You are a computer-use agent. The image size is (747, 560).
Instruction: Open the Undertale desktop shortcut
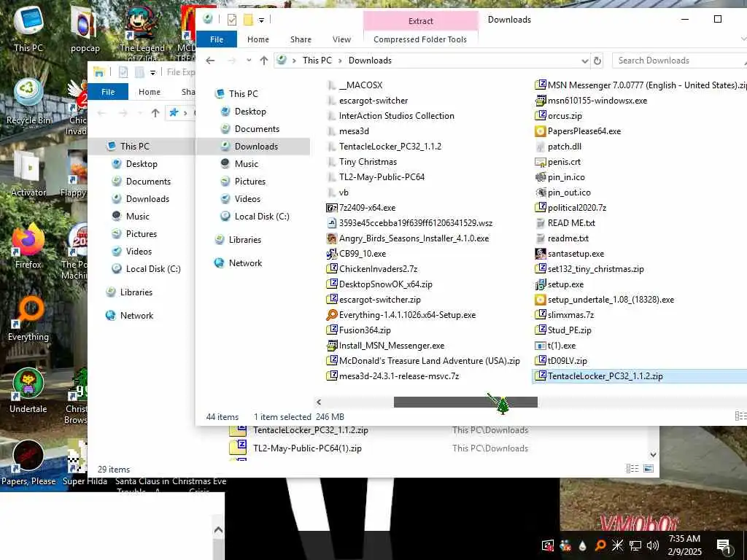(28, 391)
